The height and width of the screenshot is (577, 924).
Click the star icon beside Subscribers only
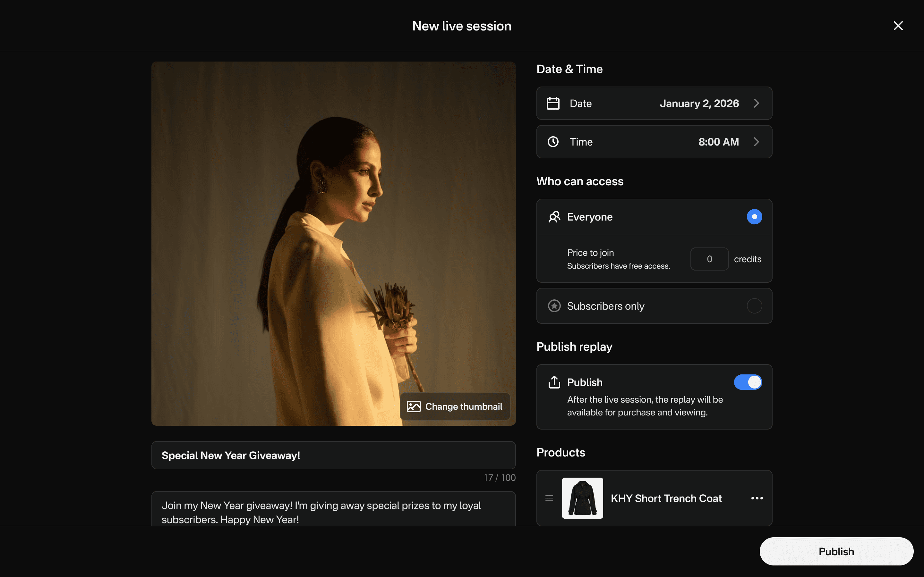(x=554, y=306)
